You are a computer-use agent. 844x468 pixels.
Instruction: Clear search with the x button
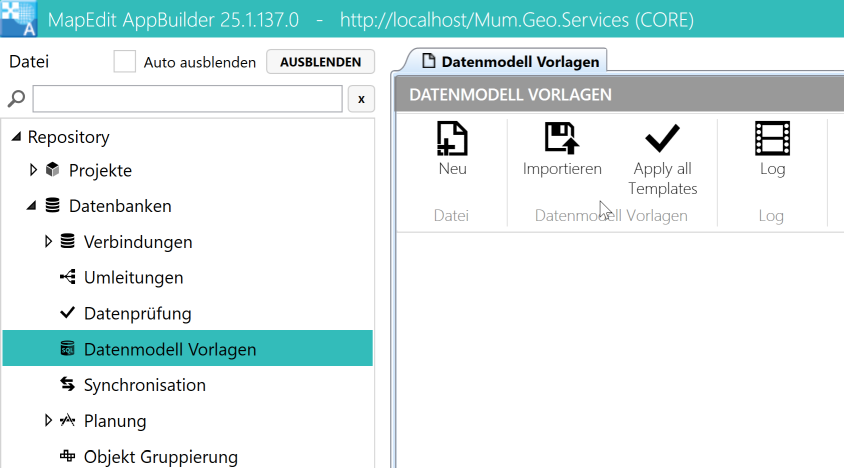361,99
